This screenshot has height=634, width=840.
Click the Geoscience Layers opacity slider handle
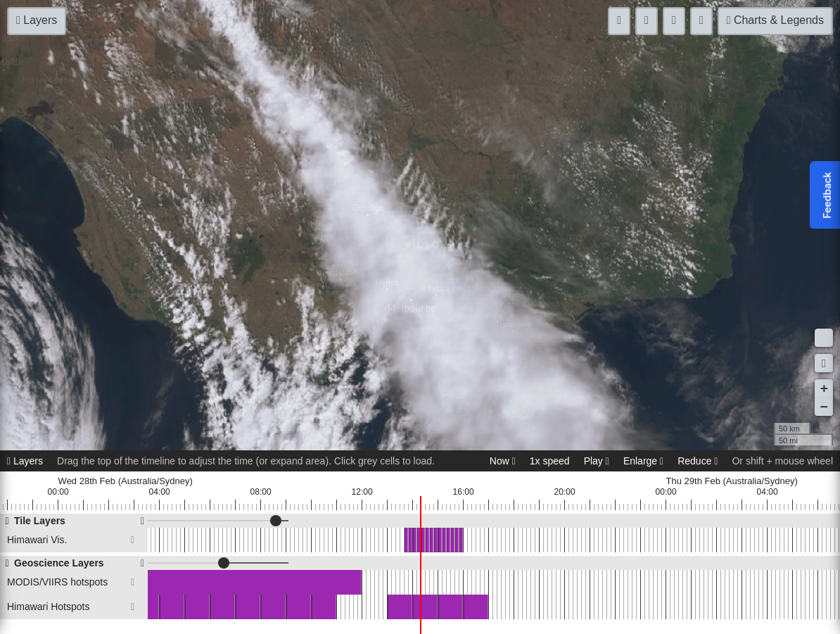(x=224, y=563)
